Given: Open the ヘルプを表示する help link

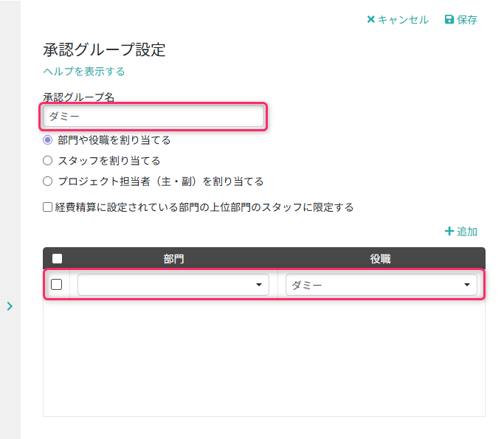Looking at the screenshot, I should click(x=84, y=72).
